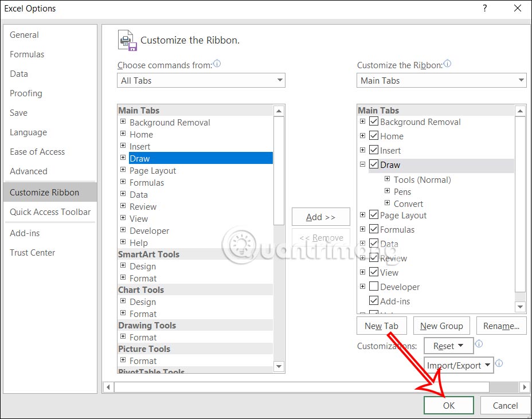The width and height of the screenshot is (532, 419).
Task: Expand Developer in the left commands list
Action: pyautogui.click(x=123, y=230)
